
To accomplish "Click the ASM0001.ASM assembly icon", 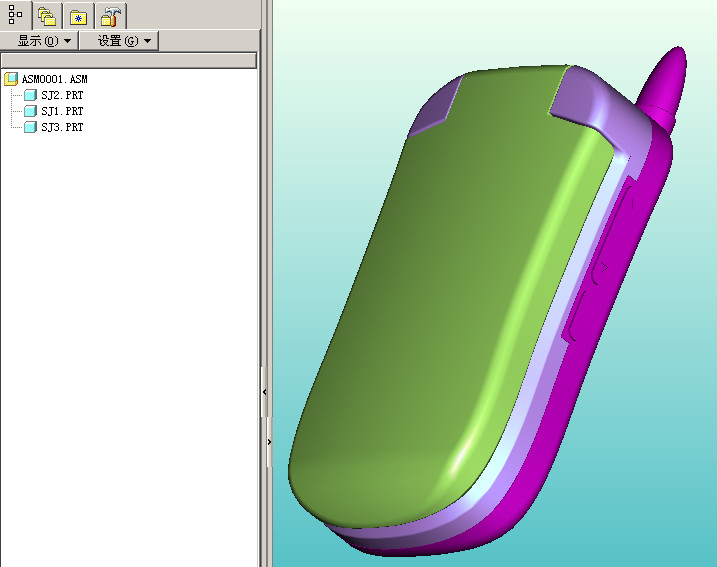I will 11,79.
